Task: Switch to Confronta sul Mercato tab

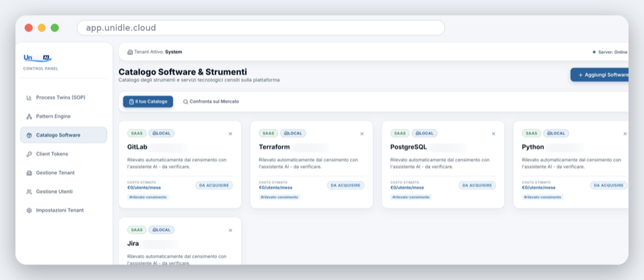Action: pos(211,101)
